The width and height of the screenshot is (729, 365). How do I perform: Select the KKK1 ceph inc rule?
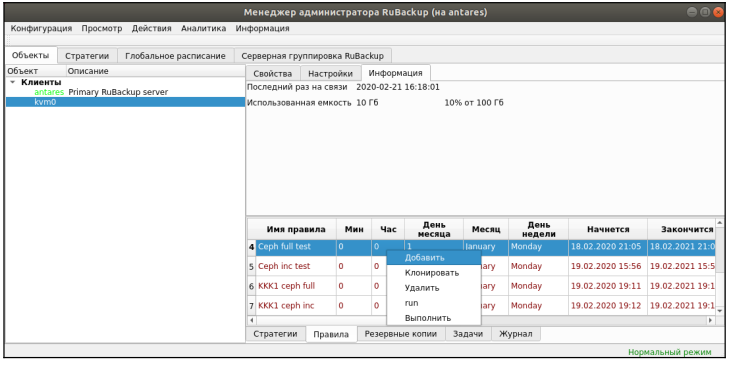(x=296, y=305)
